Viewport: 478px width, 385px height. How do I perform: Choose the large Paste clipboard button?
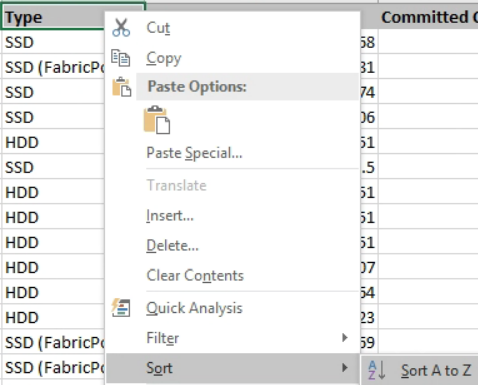tap(157, 120)
